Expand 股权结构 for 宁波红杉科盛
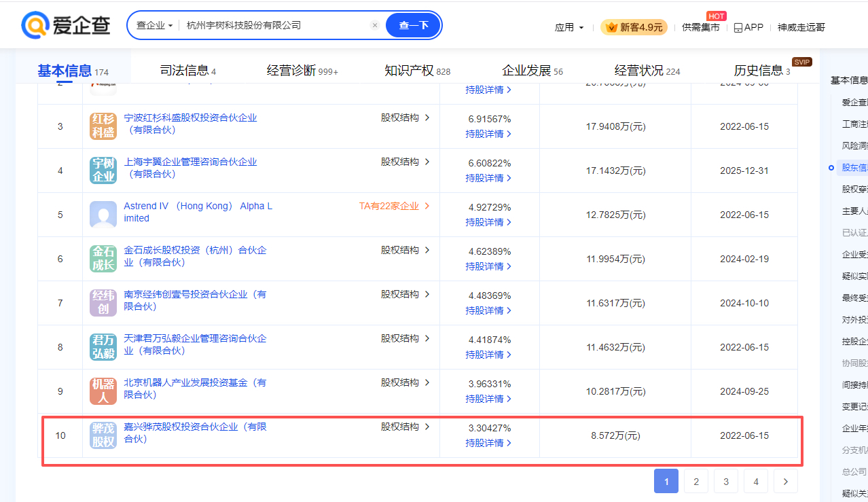Viewport: 868px width, 502px height. point(405,118)
